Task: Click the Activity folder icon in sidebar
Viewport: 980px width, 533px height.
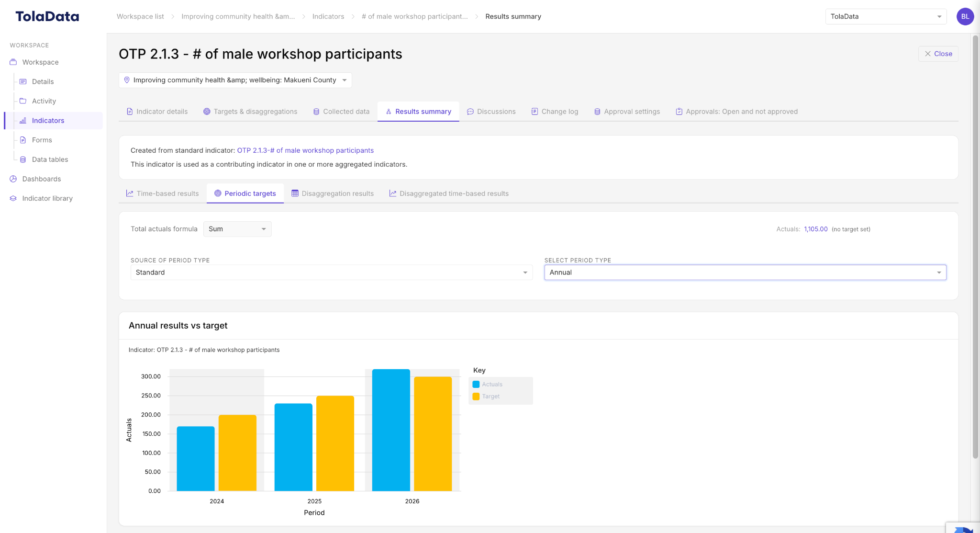Action: pos(23,101)
